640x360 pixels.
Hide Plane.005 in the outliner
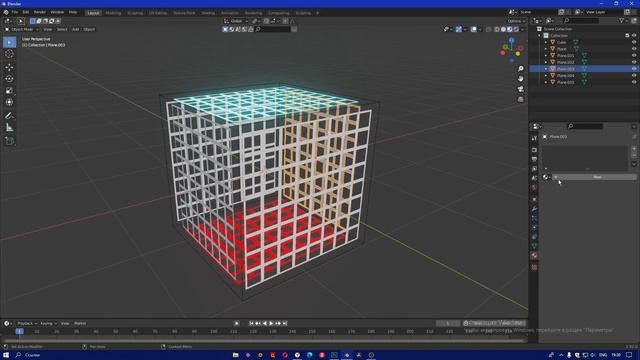(634, 82)
